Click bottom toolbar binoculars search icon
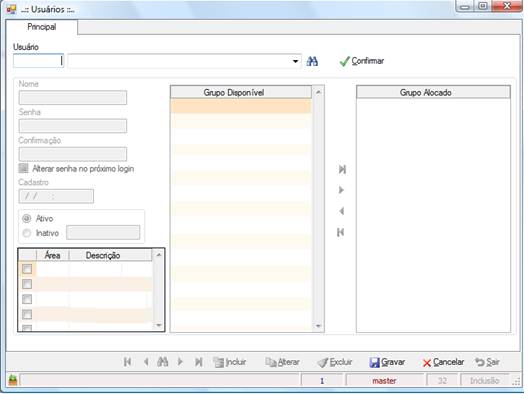This screenshot has height=394, width=524. pyautogui.click(x=163, y=362)
